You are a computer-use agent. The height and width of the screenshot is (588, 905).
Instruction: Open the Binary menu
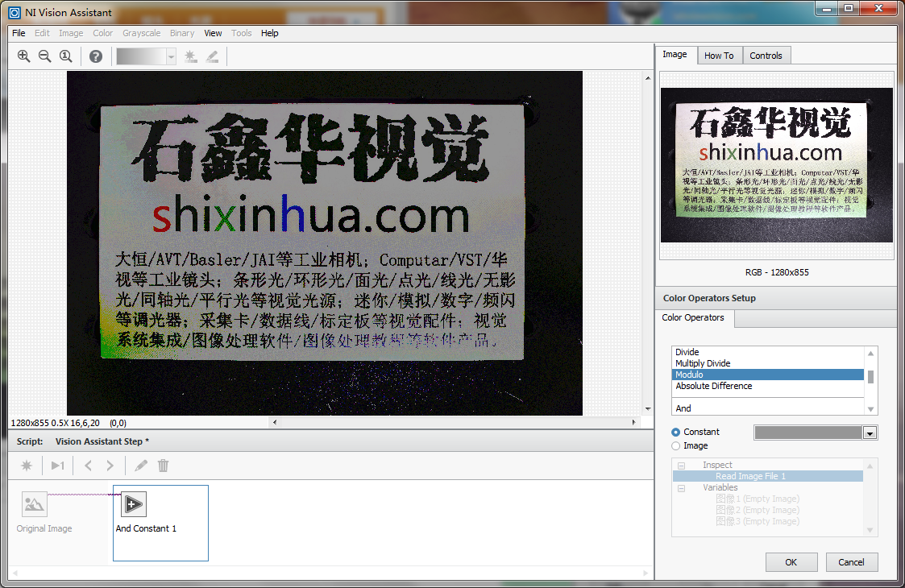coord(182,33)
